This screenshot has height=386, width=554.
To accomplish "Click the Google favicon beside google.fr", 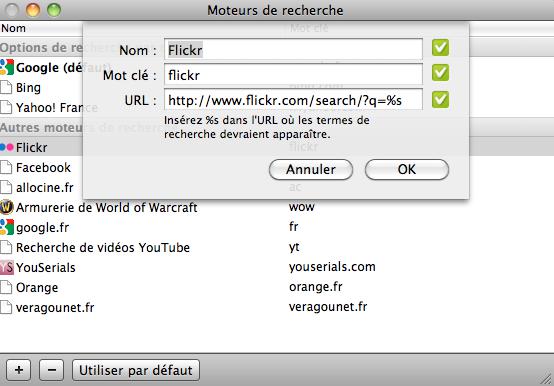I will click(x=7, y=227).
